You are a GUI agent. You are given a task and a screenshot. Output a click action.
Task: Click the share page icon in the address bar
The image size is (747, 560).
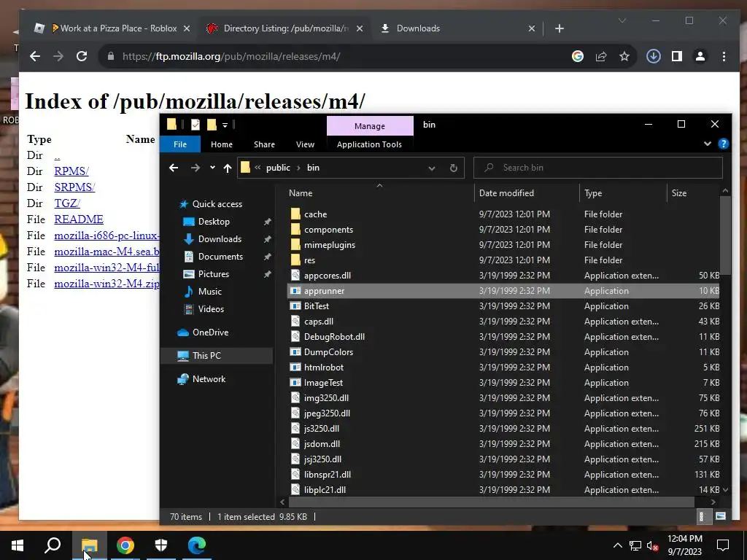click(601, 56)
